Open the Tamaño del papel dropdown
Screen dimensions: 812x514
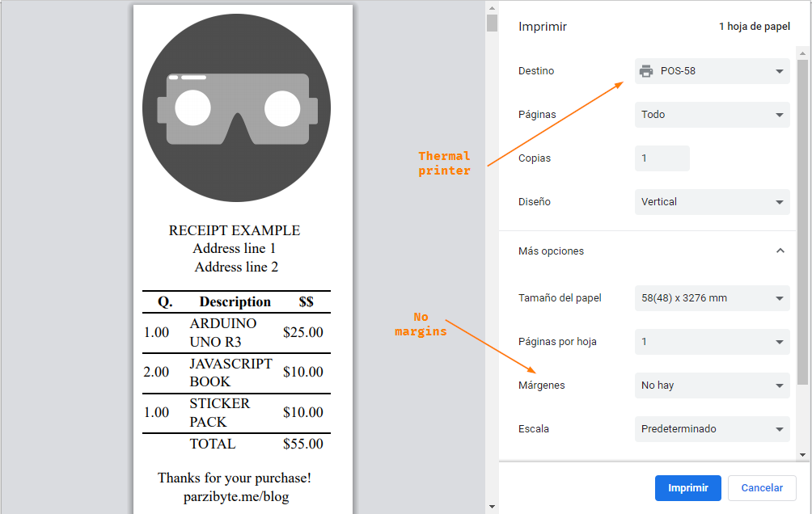pyautogui.click(x=712, y=298)
